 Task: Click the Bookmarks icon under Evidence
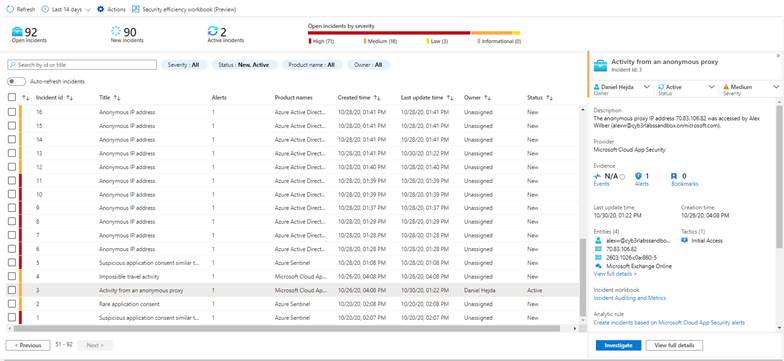(674, 176)
